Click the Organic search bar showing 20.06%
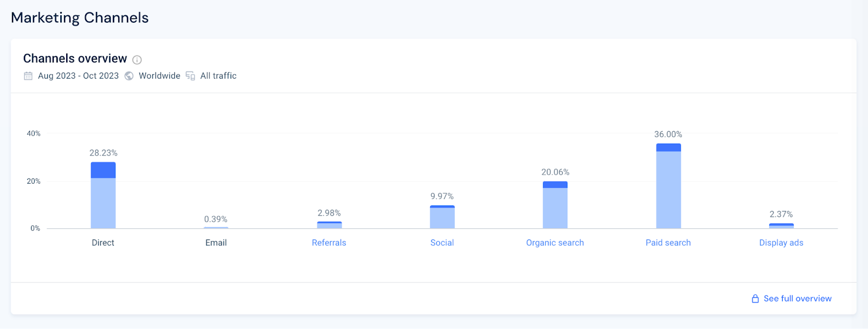868x329 pixels. 555,205
